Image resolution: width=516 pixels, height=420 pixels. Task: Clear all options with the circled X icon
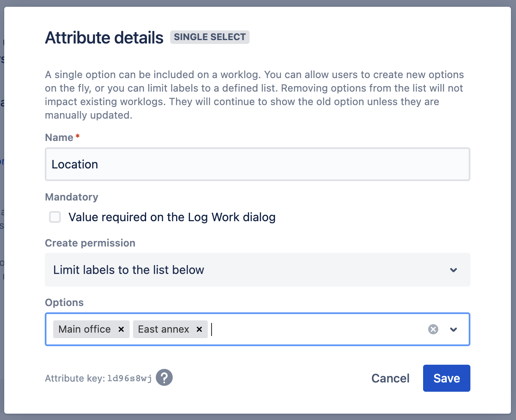(433, 329)
